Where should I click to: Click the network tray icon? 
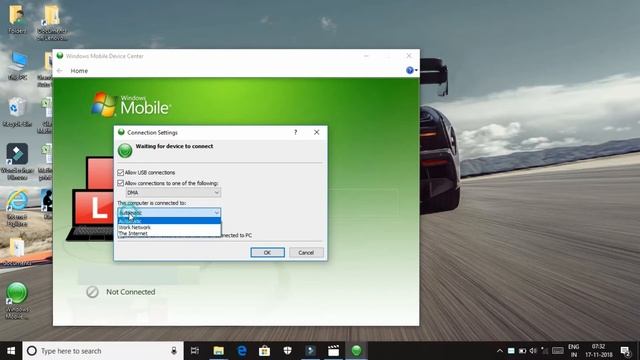click(544, 351)
